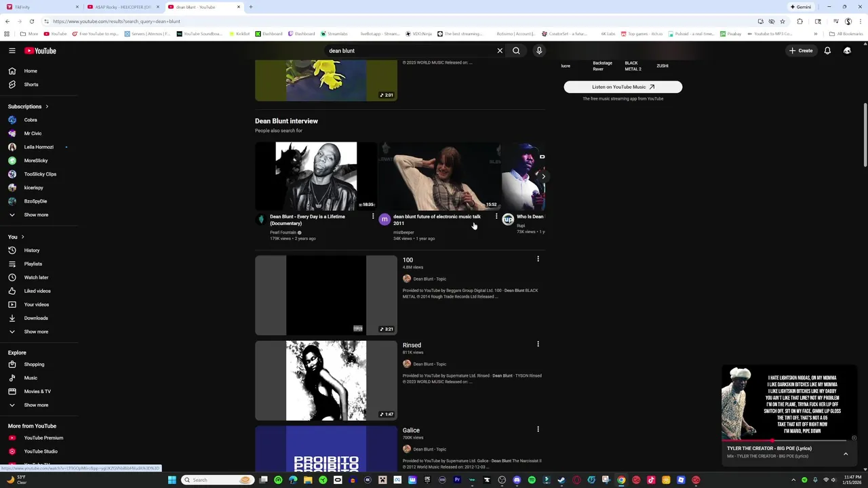Switch to the TikFinity browser tab
The height and width of the screenshot is (488, 868).
click(x=42, y=7)
